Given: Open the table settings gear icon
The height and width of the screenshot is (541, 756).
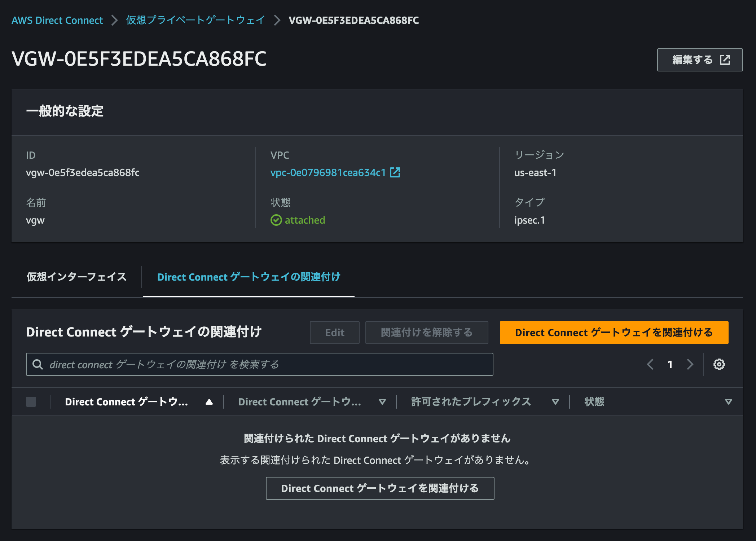Looking at the screenshot, I should (719, 364).
